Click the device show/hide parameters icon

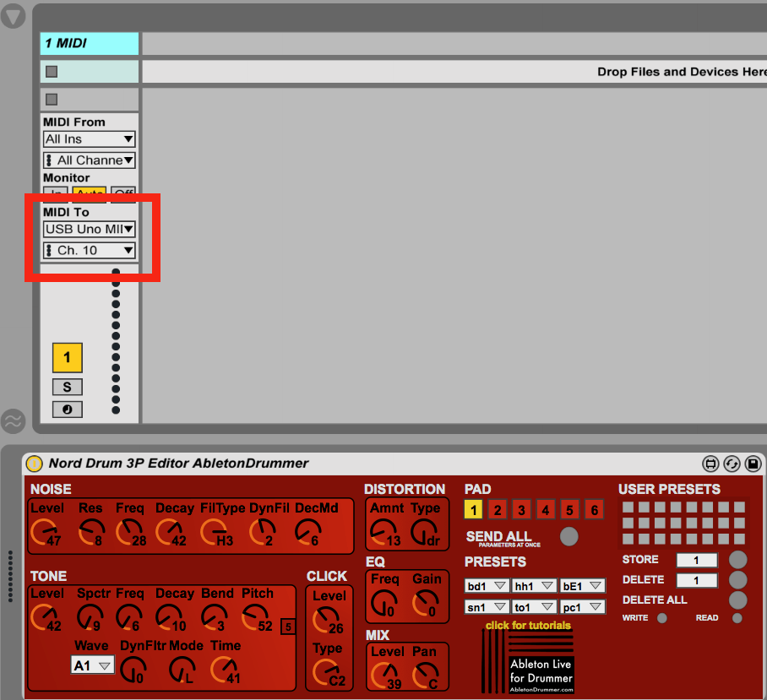point(710,464)
